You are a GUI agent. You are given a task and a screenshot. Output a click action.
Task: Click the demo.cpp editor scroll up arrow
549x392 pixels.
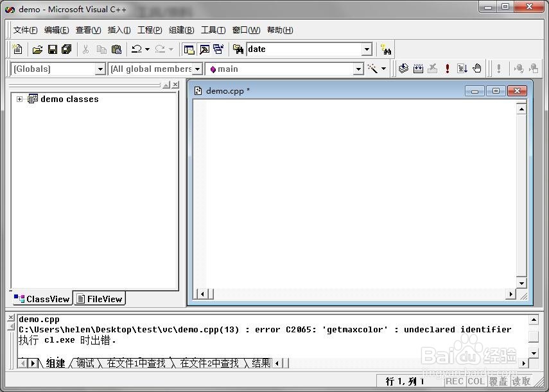521,110
